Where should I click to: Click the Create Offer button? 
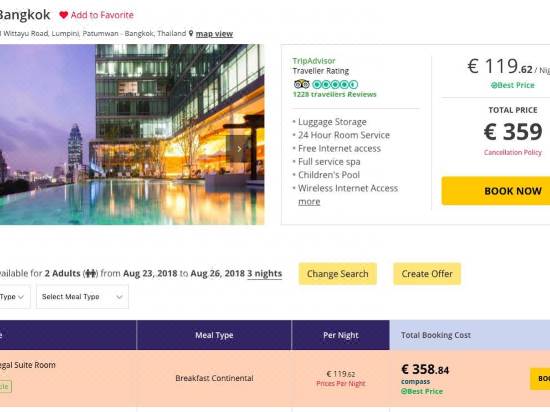click(x=427, y=273)
